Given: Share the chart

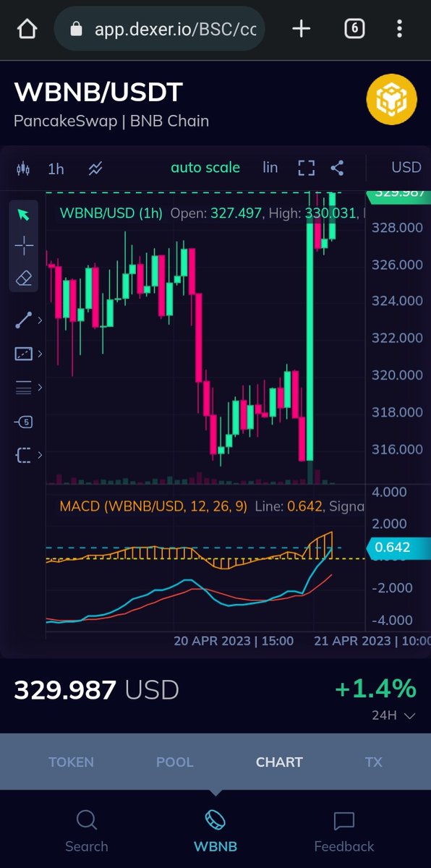Looking at the screenshot, I should 337,169.
